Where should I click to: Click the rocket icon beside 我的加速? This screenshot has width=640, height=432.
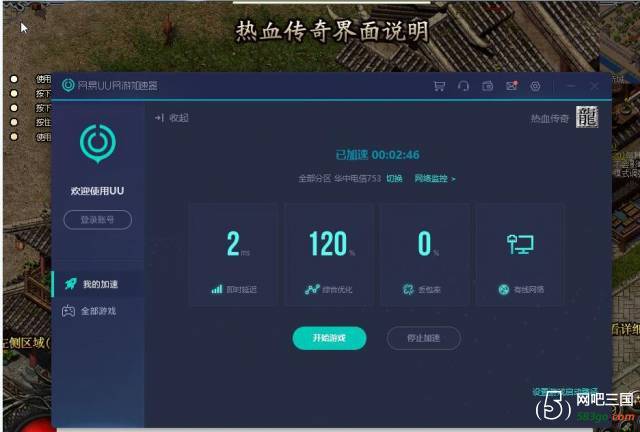coord(71,284)
